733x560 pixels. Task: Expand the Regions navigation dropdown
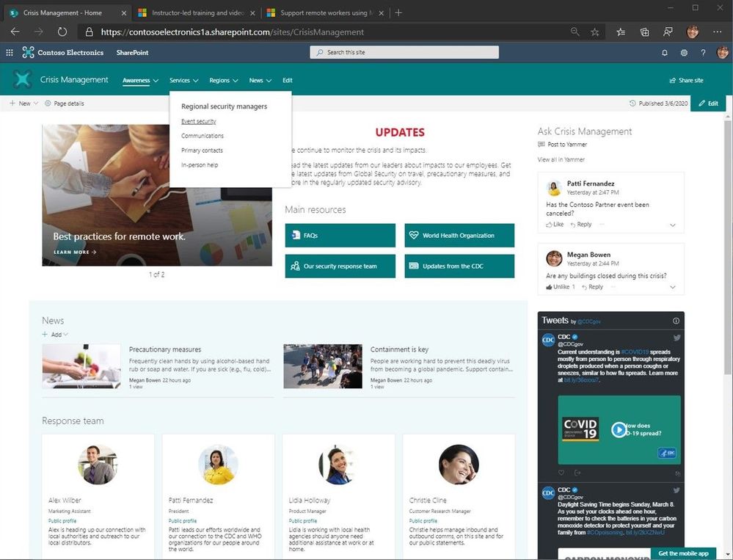pyautogui.click(x=223, y=81)
